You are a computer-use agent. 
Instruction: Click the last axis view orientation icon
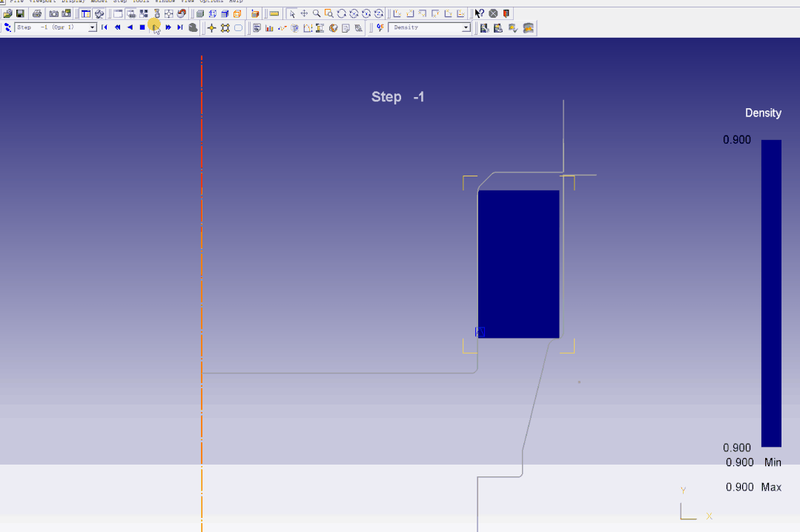coord(460,14)
